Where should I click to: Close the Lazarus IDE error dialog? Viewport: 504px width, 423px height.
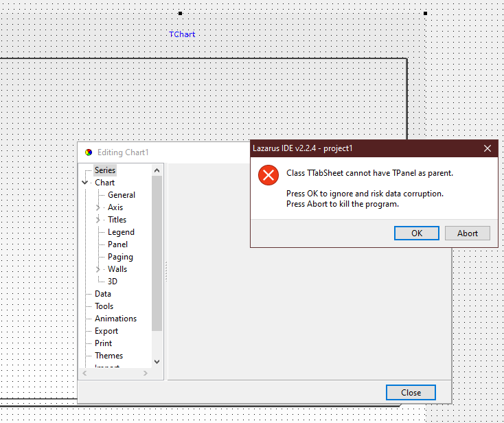488,148
